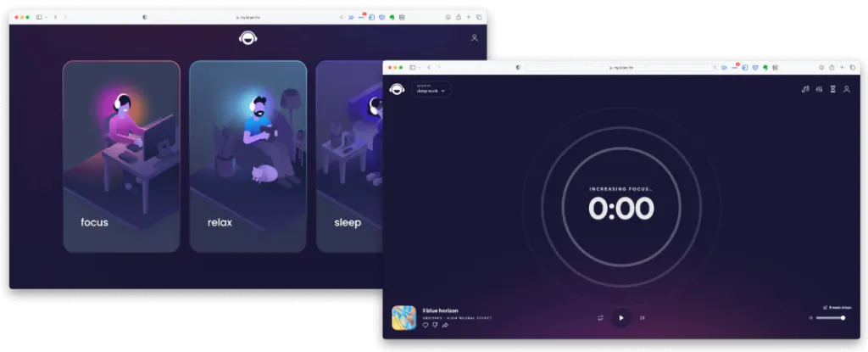Screen dimensions: 868x352
Task: Select the relax mode card
Action: (x=248, y=157)
